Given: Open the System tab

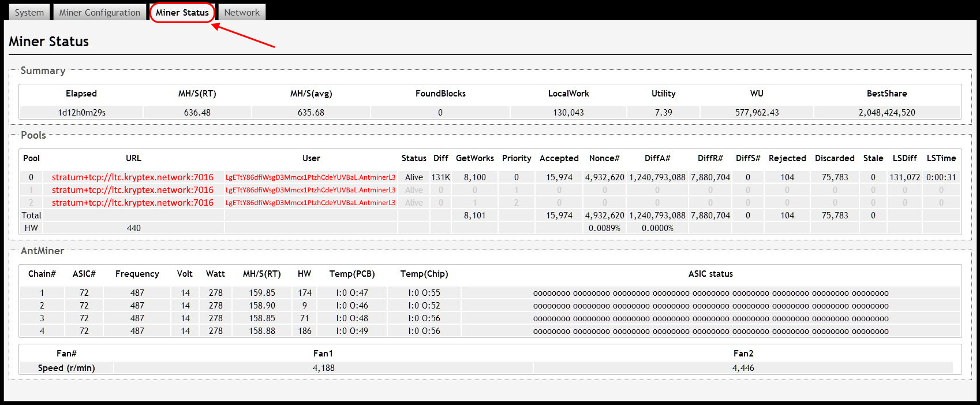Looking at the screenshot, I should [x=29, y=12].
